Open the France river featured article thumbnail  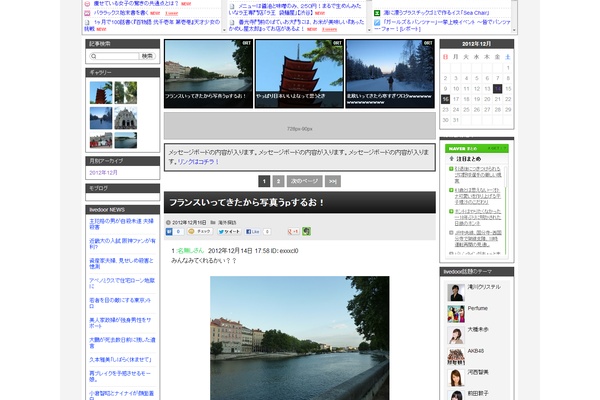pos(209,73)
